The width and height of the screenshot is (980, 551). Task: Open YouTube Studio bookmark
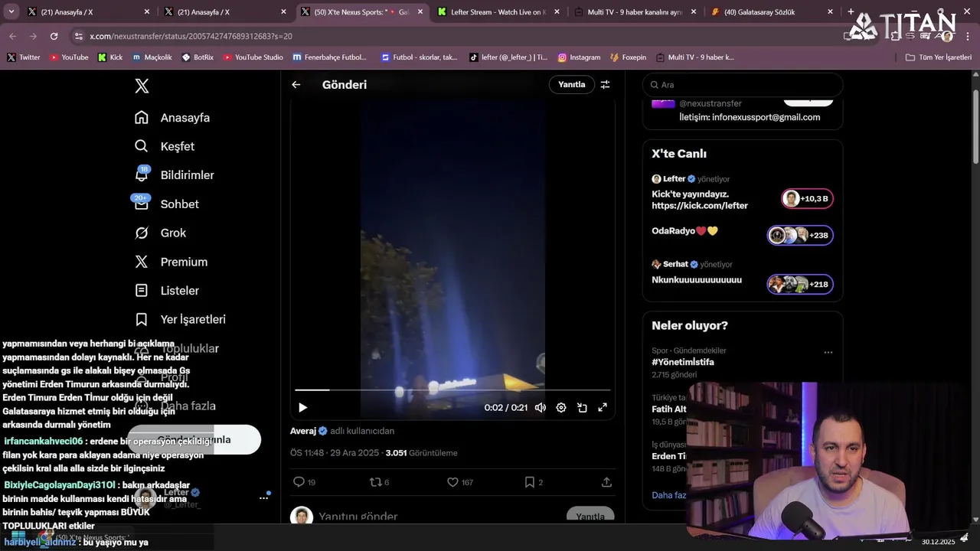(253, 57)
